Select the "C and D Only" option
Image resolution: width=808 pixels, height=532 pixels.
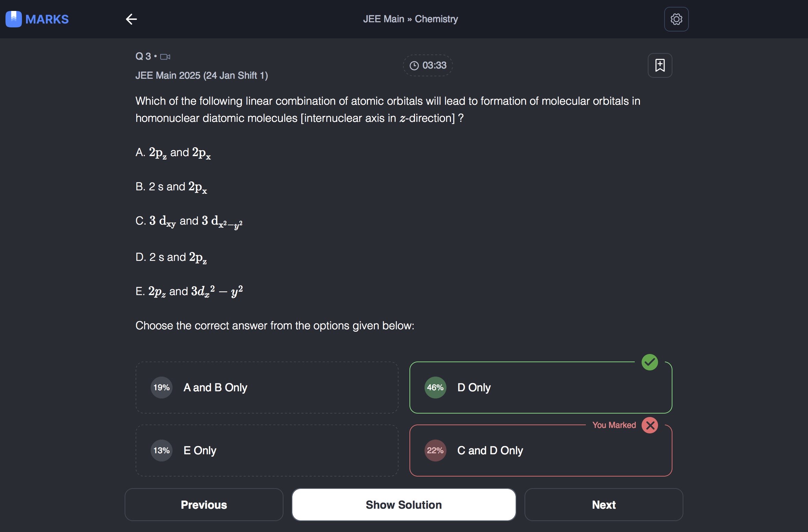point(540,451)
